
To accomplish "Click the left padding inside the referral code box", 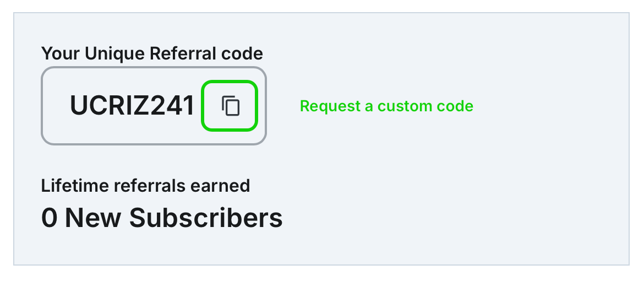I will 56,106.
